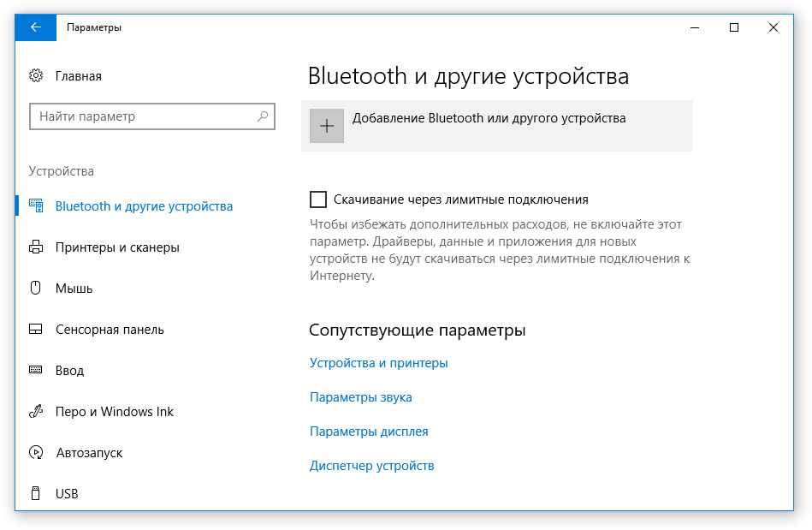This screenshot has height=530, width=812.
Task: Click the back arrow icon in title bar
Action: (36, 27)
